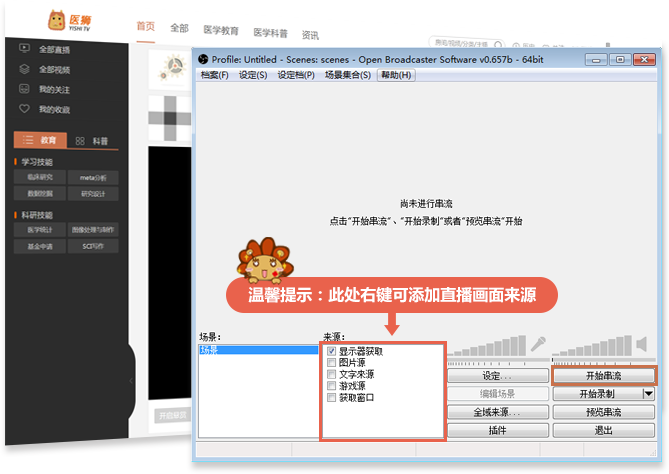Click the 设定... button in OBS
The height and width of the screenshot is (474, 669).
(498, 376)
